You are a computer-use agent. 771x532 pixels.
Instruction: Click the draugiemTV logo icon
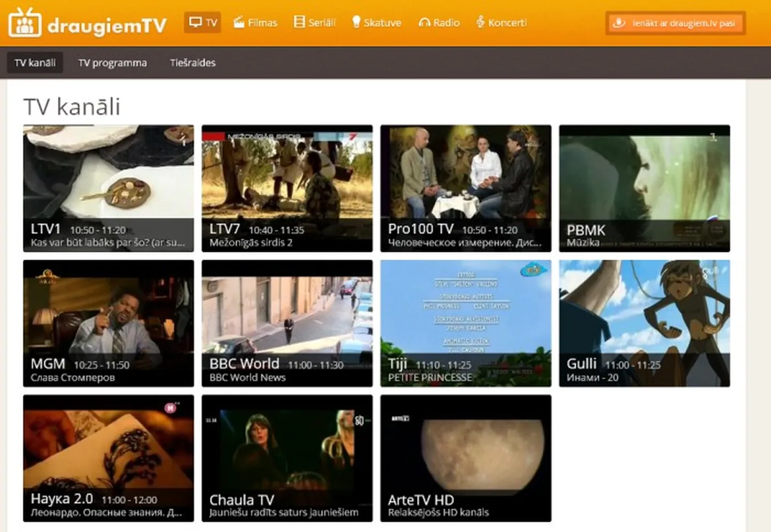[x=25, y=23]
